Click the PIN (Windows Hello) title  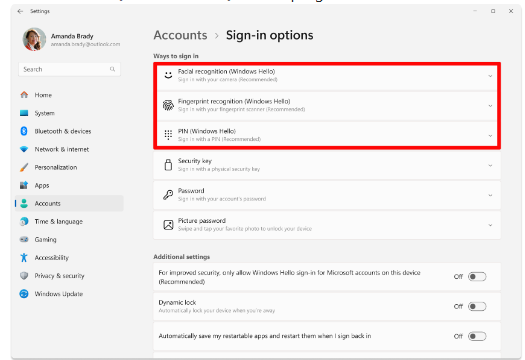tap(207, 131)
